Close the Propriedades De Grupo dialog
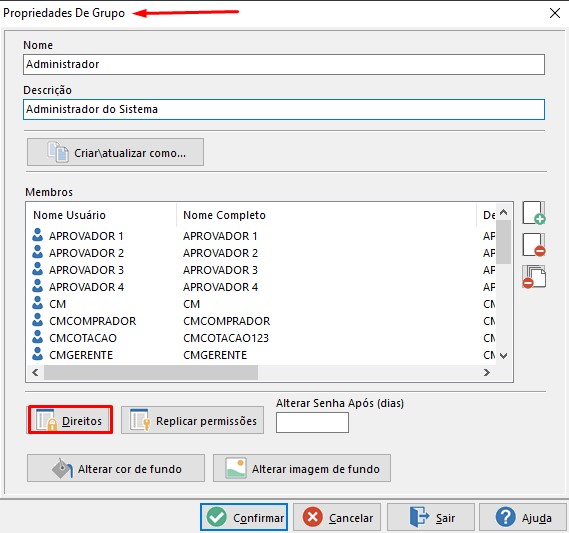Image resolution: width=569 pixels, height=533 pixels. [555, 13]
